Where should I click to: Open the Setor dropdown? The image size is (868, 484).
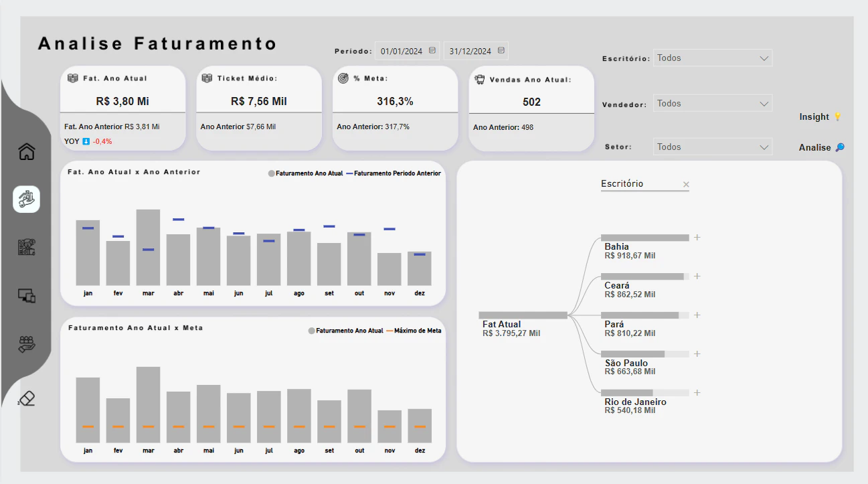[x=713, y=147]
